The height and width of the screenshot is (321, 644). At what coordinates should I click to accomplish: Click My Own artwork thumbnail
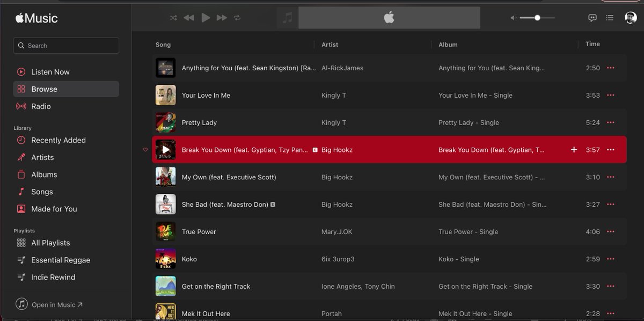pos(166,177)
